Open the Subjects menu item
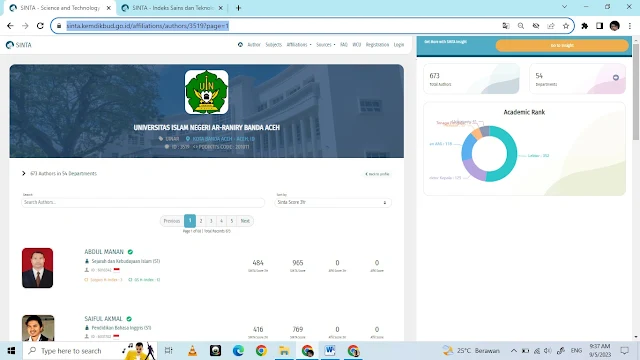This screenshot has height=360, width=640. point(273,44)
